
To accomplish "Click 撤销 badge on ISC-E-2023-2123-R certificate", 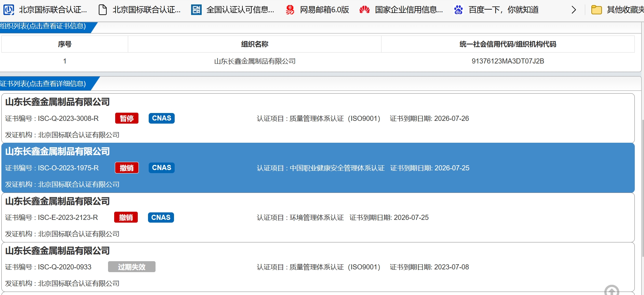I will click(x=126, y=217).
